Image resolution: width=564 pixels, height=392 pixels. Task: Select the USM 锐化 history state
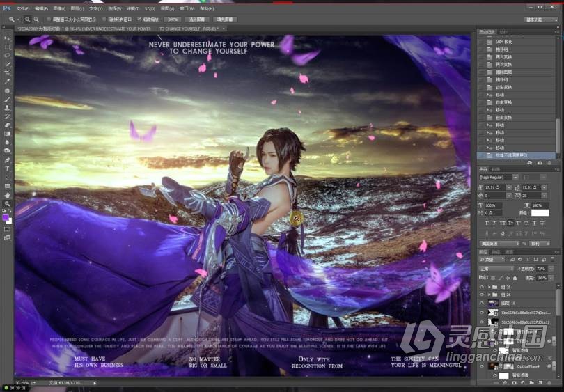(516, 42)
